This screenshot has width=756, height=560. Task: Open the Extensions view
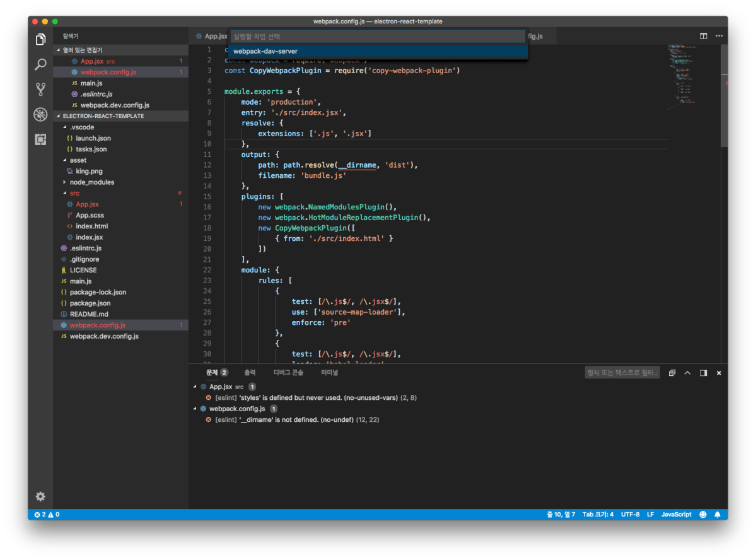pyautogui.click(x=40, y=139)
